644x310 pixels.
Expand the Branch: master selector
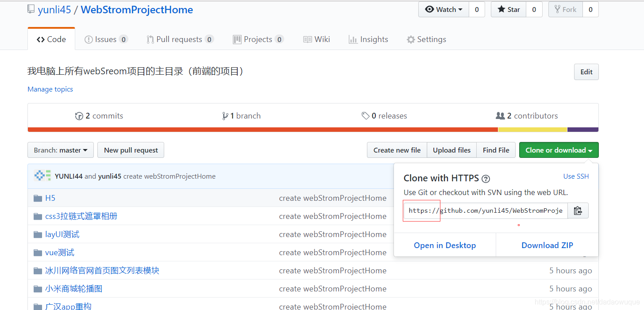pos(61,150)
